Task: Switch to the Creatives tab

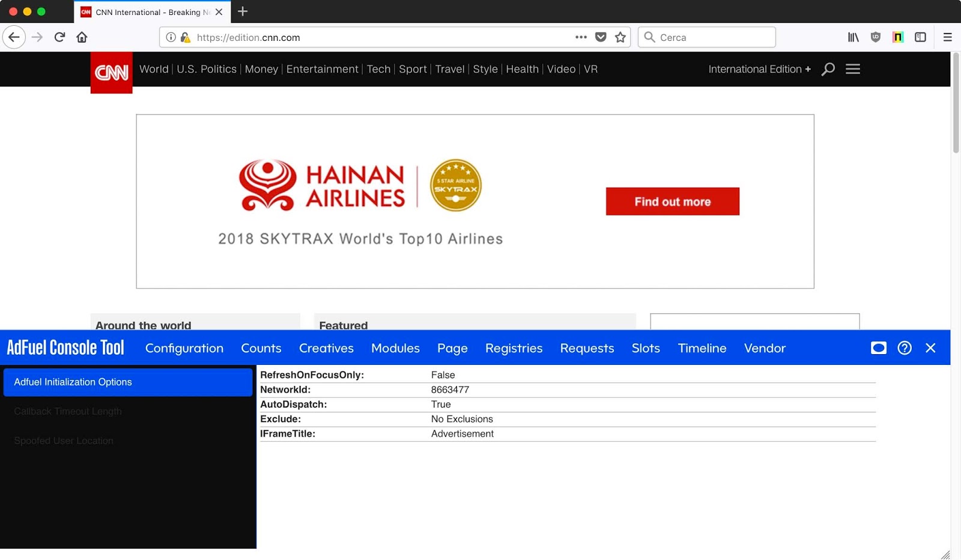Action: pyautogui.click(x=326, y=348)
